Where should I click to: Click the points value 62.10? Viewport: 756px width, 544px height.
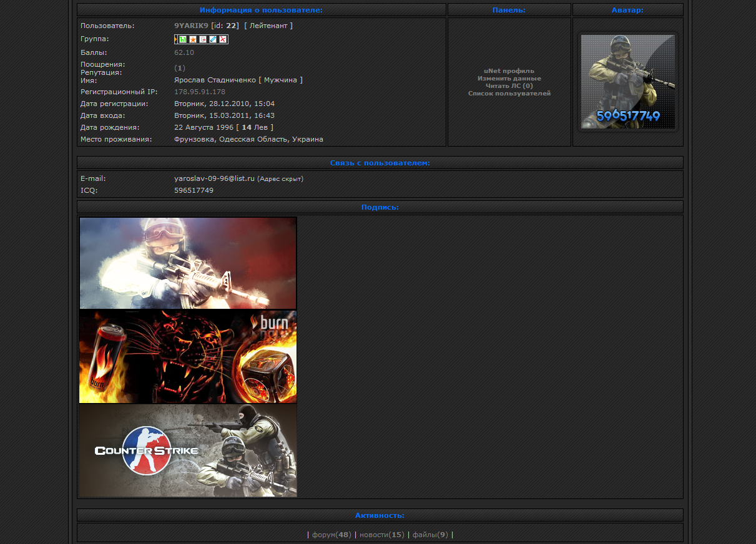coord(184,52)
